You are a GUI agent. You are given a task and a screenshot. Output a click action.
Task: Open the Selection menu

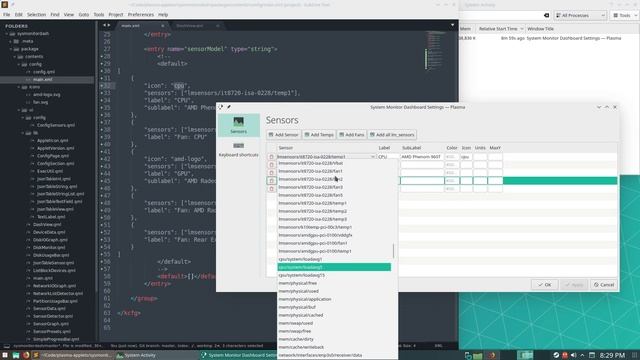point(36,15)
